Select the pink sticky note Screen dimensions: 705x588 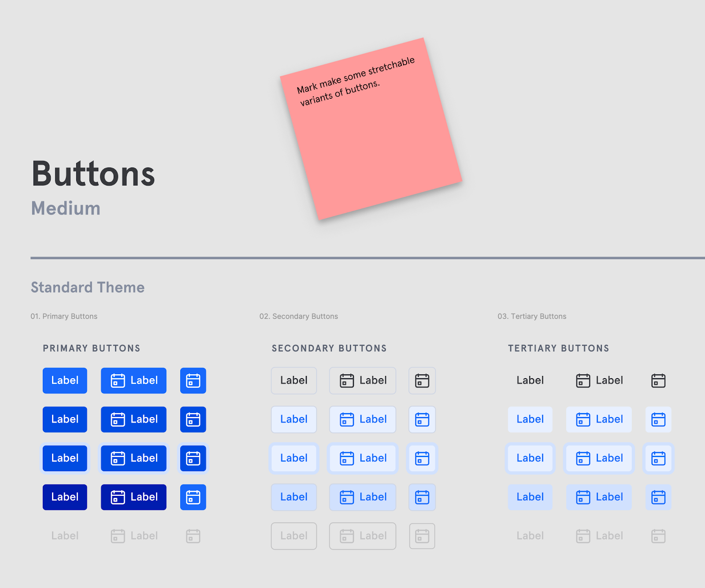[371, 129]
